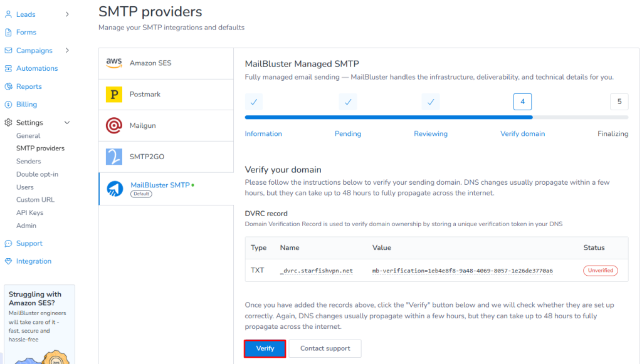Select the Amazon SES provider
The width and height of the screenshot is (642, 364).
(x=166, y=63)
